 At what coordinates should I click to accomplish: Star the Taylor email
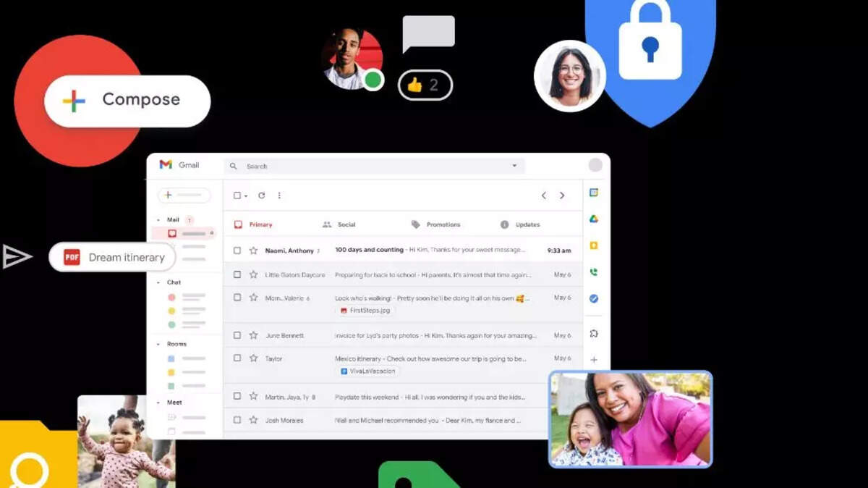[x=253, y=358]
